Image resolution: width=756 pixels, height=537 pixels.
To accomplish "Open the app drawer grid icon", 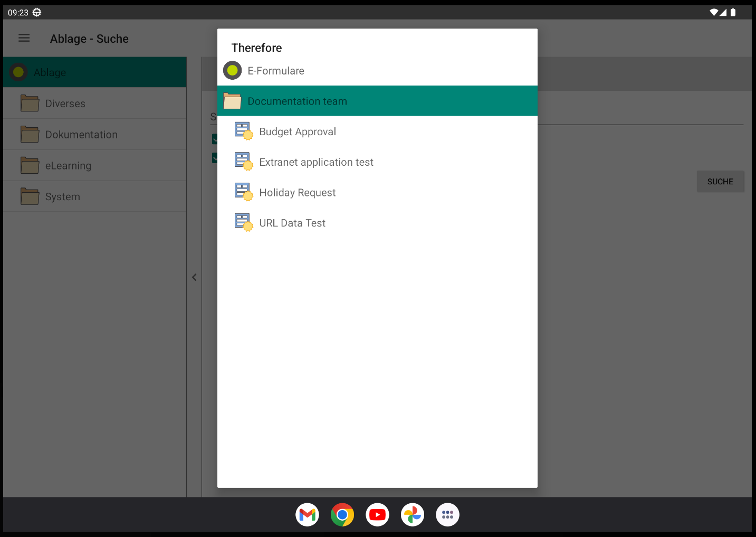I will [447, 515].
